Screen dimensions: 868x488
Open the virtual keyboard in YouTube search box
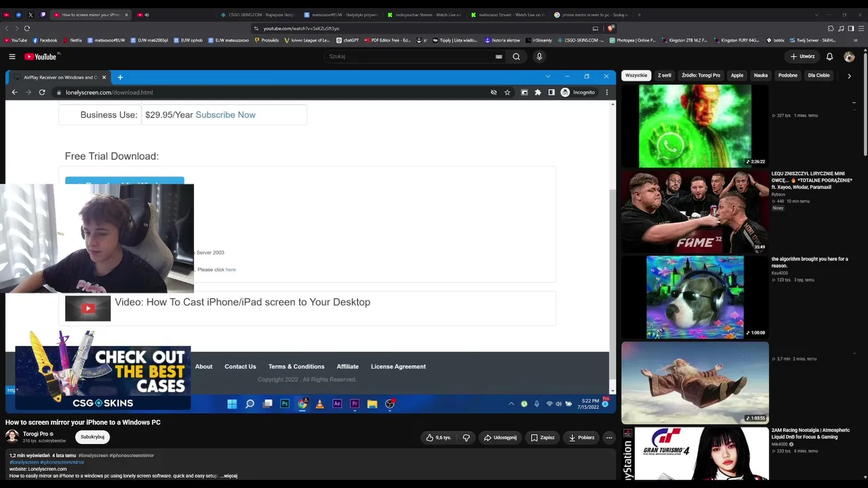click(498, 57)
